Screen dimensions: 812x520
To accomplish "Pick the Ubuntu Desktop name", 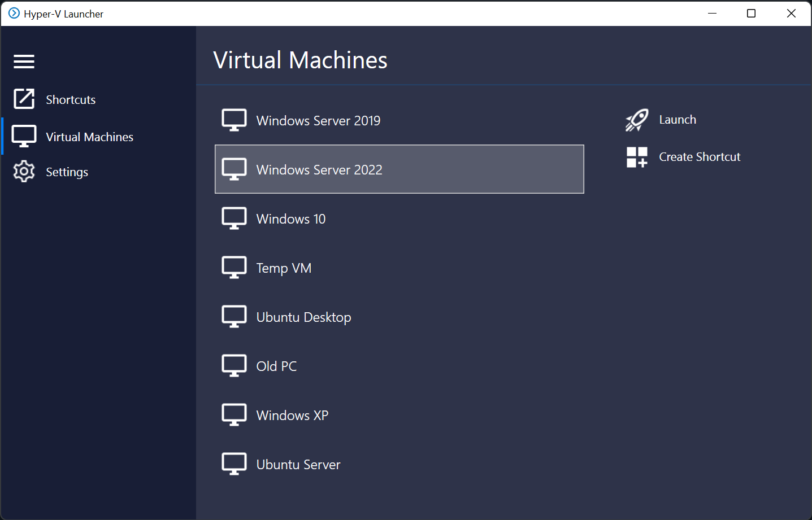I will click(x=303, y=317).
